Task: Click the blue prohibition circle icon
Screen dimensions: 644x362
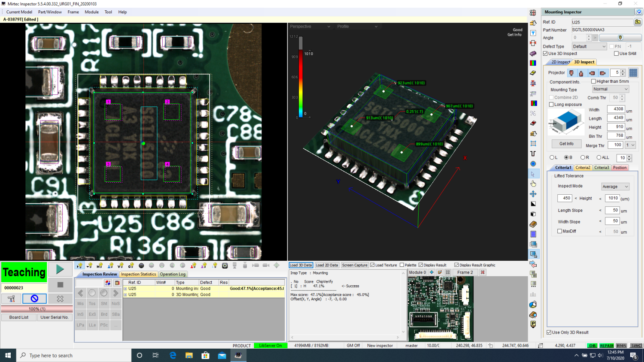Action: (x=34, y=299)
